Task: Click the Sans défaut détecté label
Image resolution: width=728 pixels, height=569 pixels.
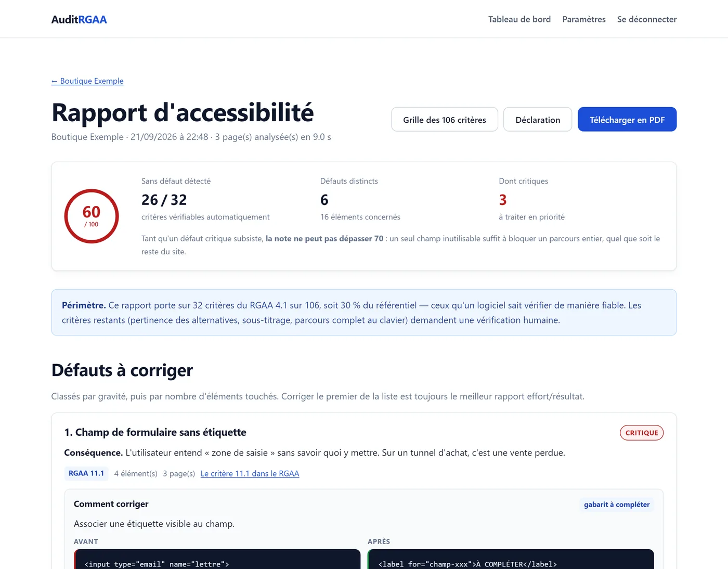Action: 176,181
